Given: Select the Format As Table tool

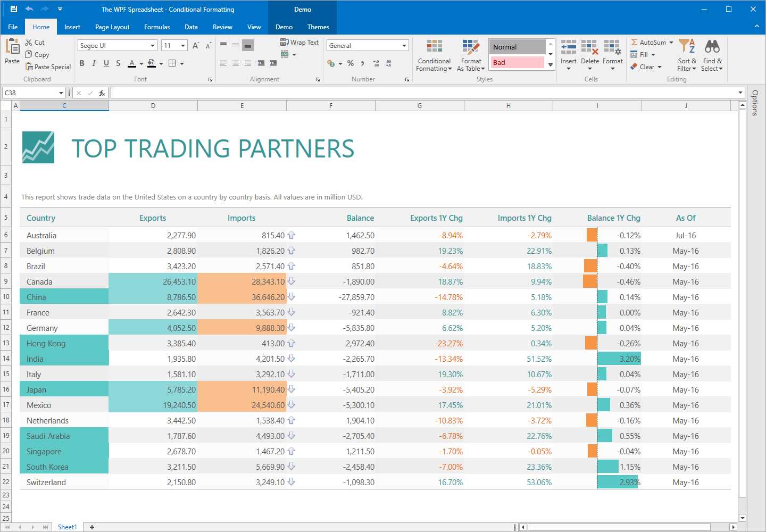Looking at the screenshot, I should tap(471, 55).
